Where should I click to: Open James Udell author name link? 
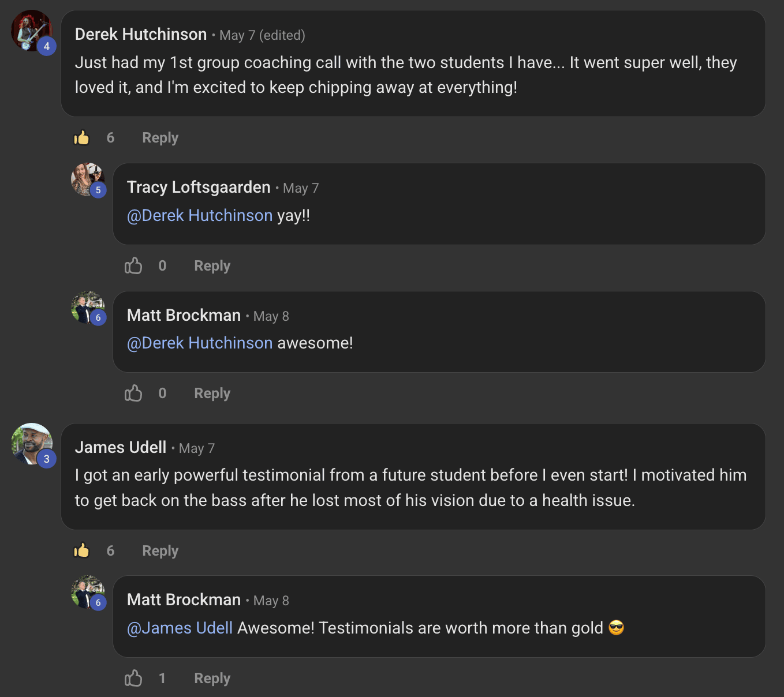[121, 448]
